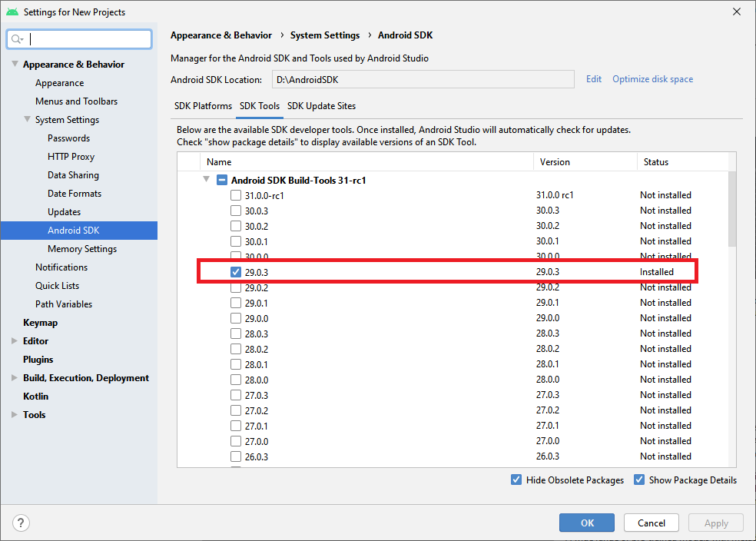Check the 28.0.0 build-tools checkbox

tap(236, 380)
